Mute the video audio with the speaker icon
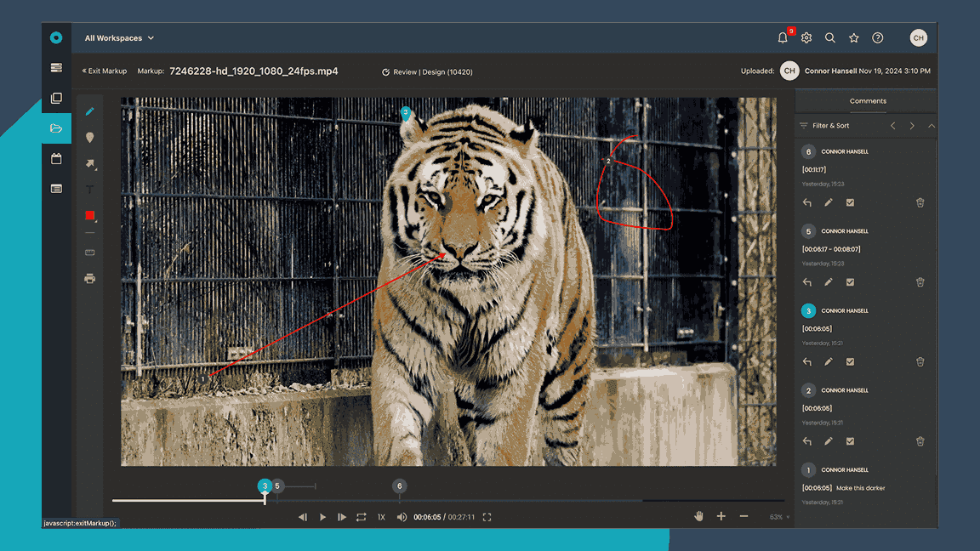 [x=399, y=516]
